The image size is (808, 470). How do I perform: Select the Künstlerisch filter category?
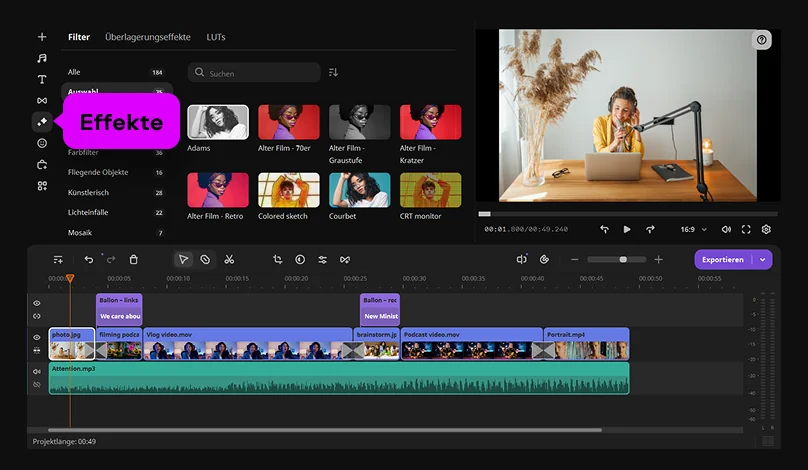pyautogui.click(x=88, y=192)
